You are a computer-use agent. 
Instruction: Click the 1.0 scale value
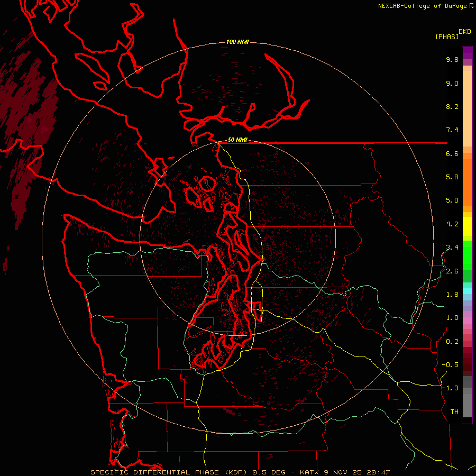[x=452, y=318]
